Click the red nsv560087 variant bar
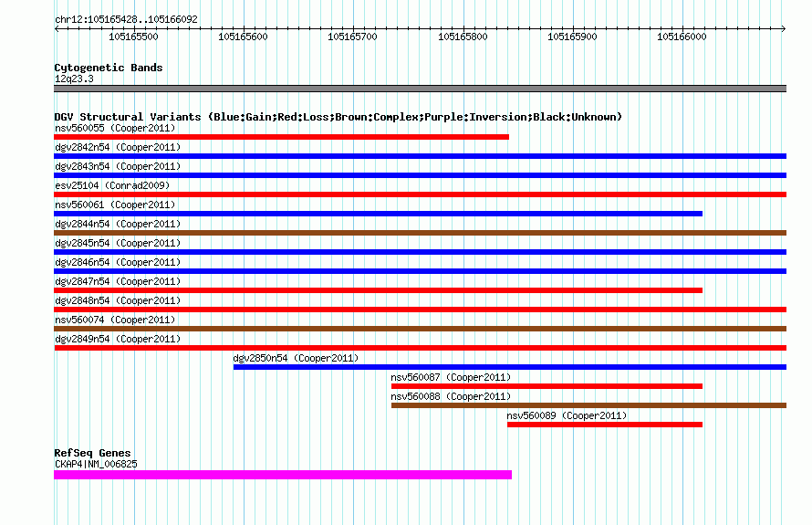Viewport: 812px width, 525px height. 547,386
